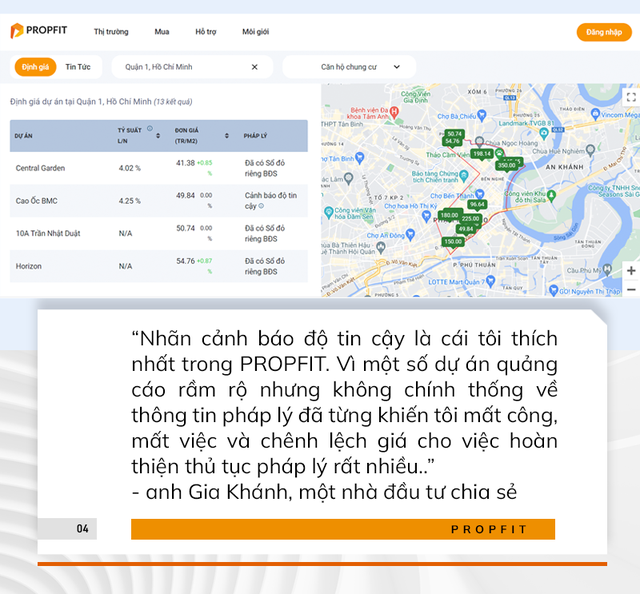Image resolution: width=640 pixels, height=594 pixels.
Task: Toggle map fullscreen view
Action: point(631,97)
